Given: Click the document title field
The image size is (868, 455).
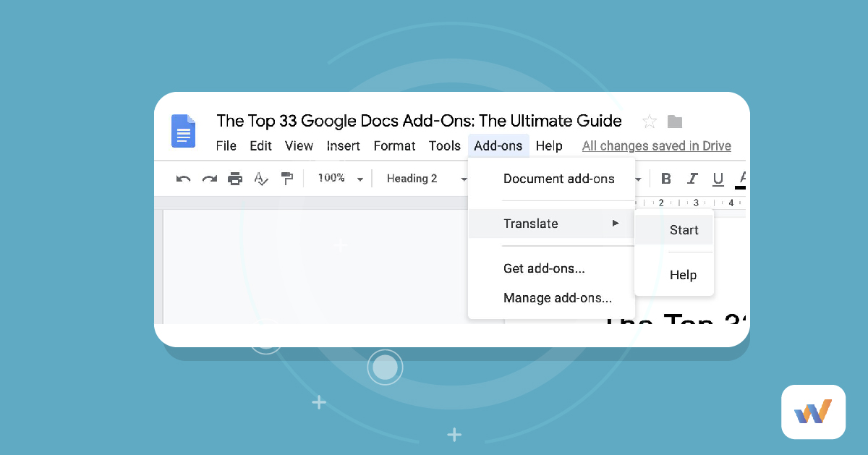Looking at the screenshot, I should (x=420, y=121).
